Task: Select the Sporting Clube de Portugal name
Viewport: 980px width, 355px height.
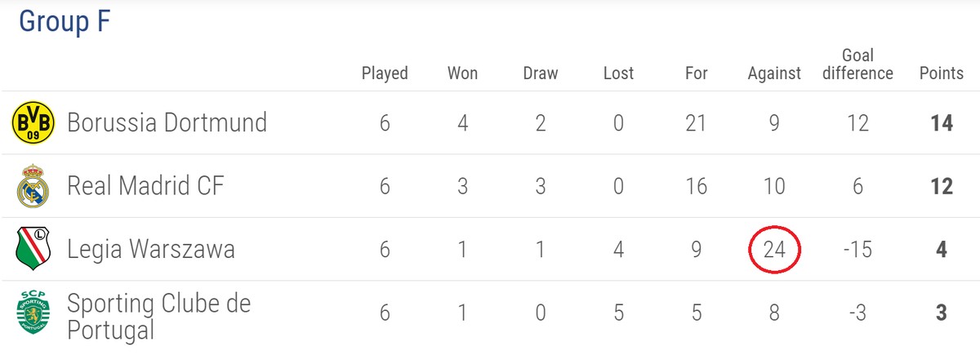Action: tap(159, 317)
